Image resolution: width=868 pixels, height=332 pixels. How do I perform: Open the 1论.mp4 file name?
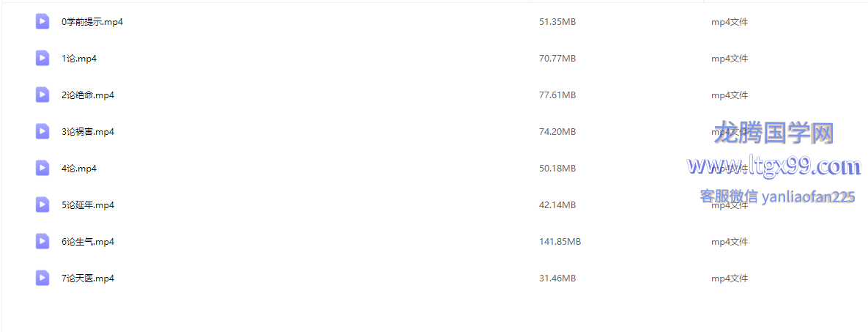tap(79, 59)
